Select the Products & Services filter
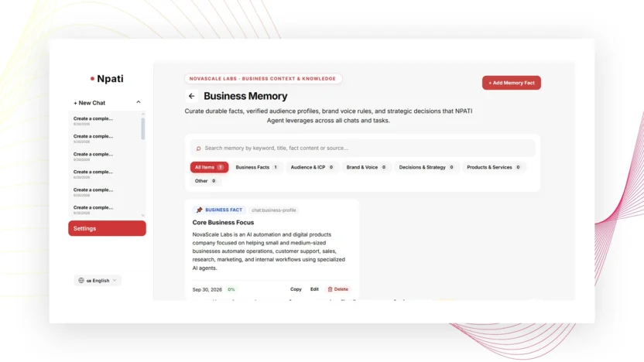 coord(493,167)
